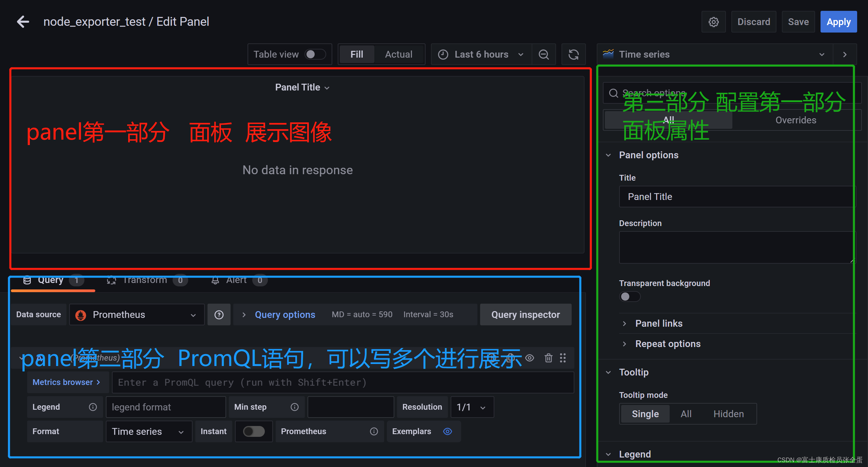The width and height of the screenshot is (868, 467).
Task: Click the PromQL query input field
Action: click(x=342, y=382)
